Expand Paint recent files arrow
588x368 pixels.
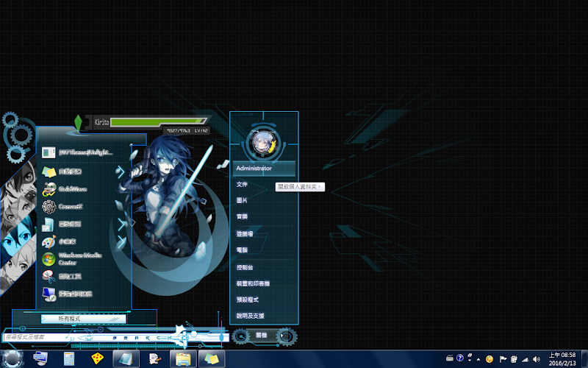[121, 241]
